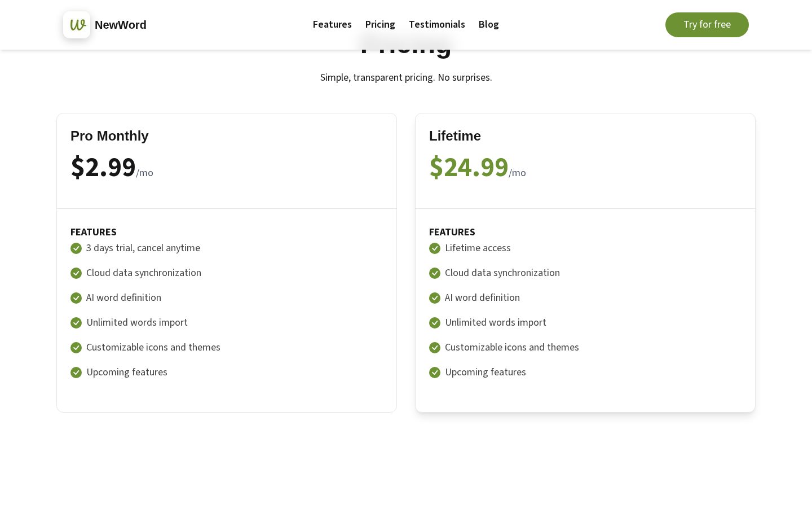
Task: Select Pro Monthly 'Upcoming features' text
Action: pos(127,372)
